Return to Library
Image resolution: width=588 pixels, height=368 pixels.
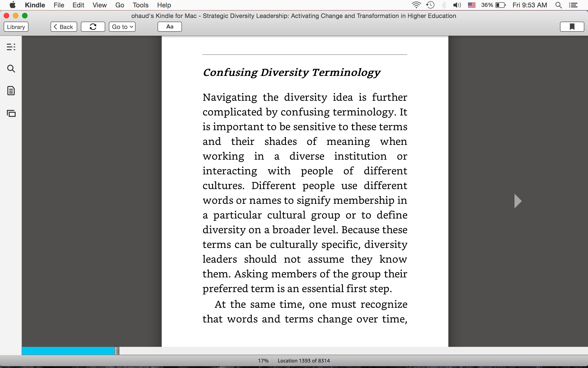pos(16,27)
